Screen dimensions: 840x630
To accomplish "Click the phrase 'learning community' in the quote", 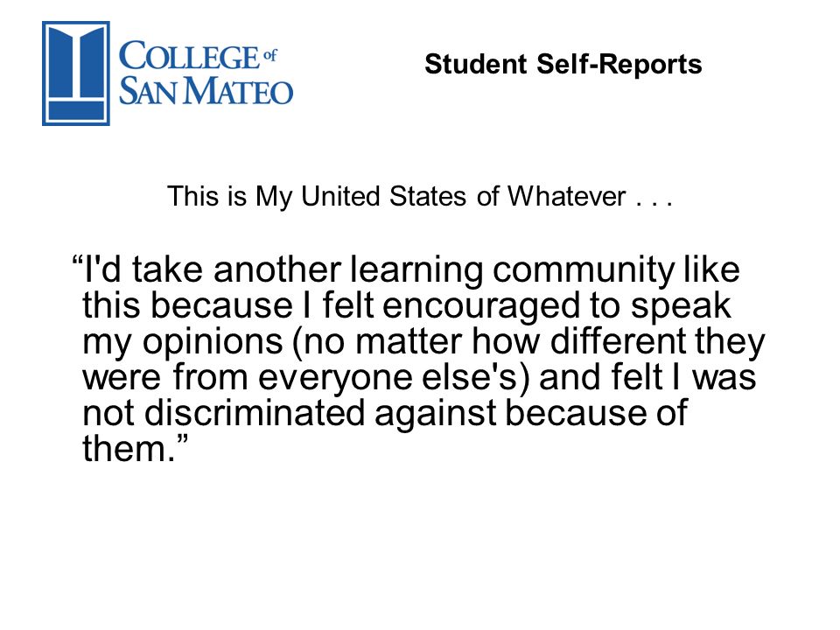I will click(x=514, y=270).
